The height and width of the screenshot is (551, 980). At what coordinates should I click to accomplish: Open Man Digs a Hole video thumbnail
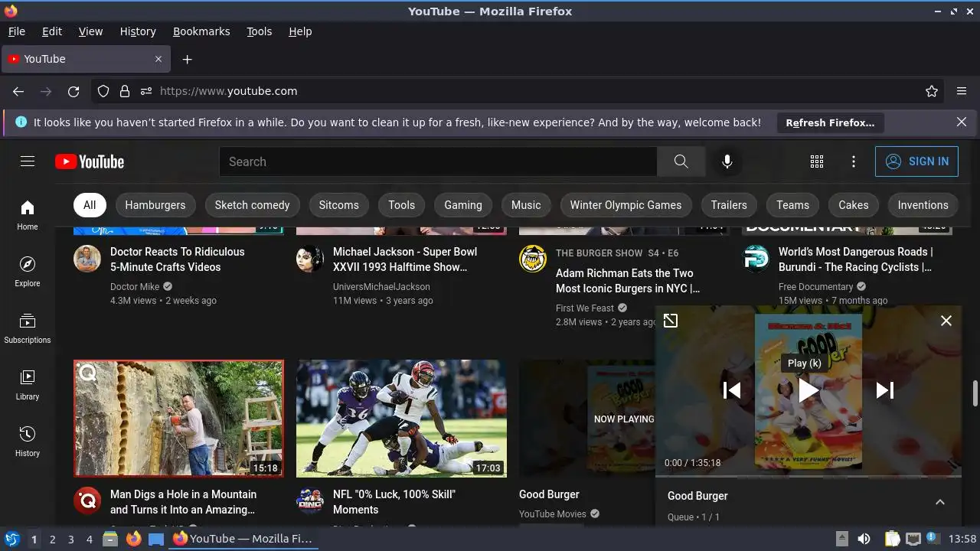[x=178, y=419]
